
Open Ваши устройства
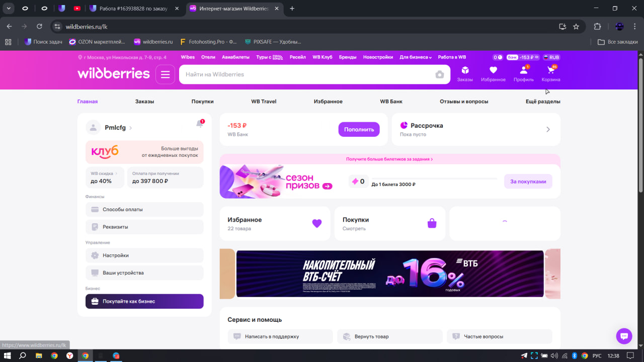pos(144,273)
